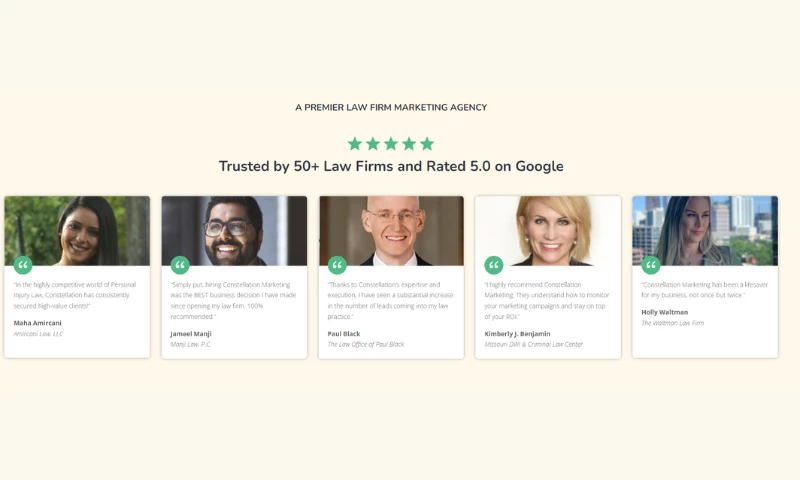Image resolution: width=800 pixels, height=480 pixels.
Task: Click quote icon on Jameel Manji card
Action: click(180, 265)
